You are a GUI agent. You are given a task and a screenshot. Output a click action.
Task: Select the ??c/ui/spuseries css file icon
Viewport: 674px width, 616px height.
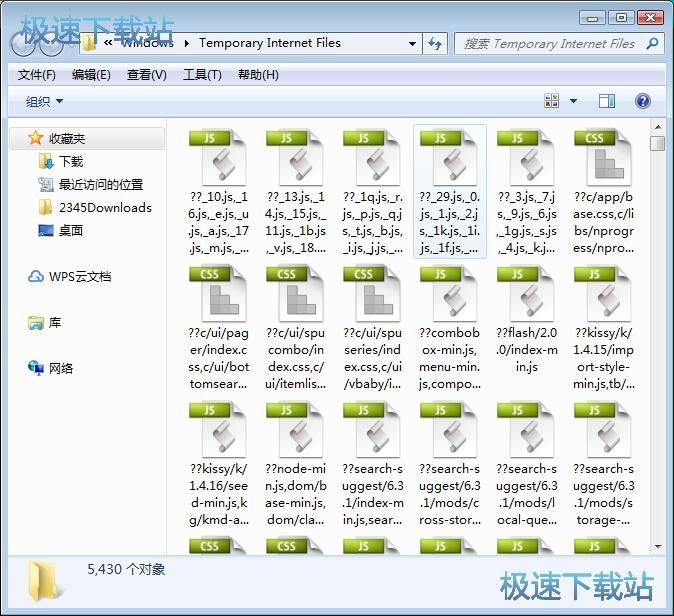pos(372,294)
